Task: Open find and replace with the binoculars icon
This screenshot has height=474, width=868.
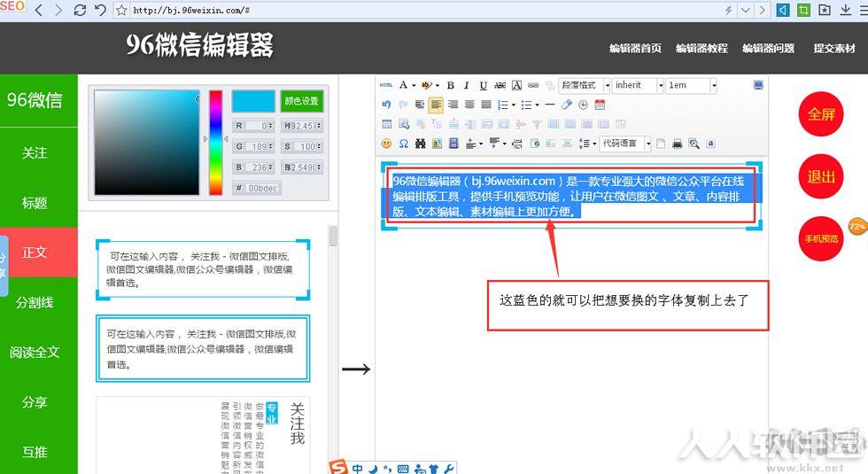Action: 420,144
